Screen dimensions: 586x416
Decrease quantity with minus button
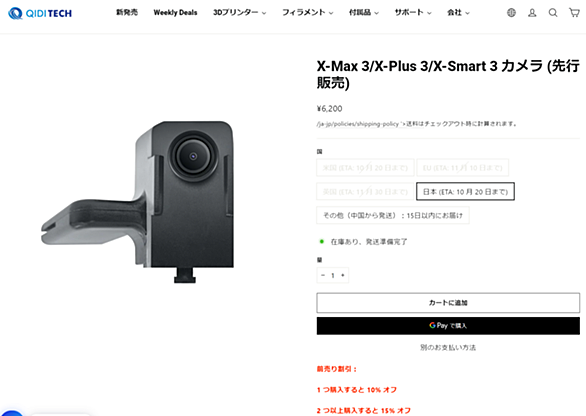(x=323, y=275)
